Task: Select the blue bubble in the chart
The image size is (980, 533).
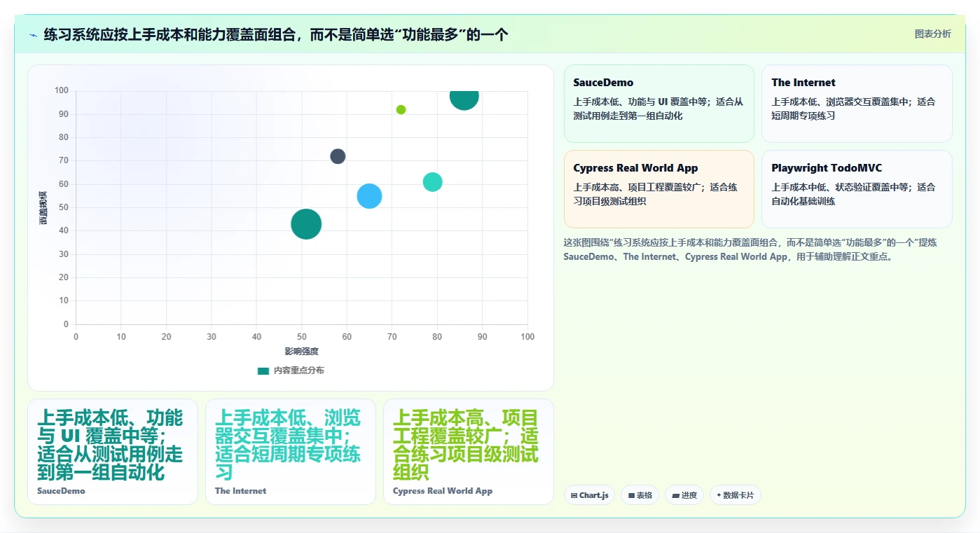Action: click(369, 196)
